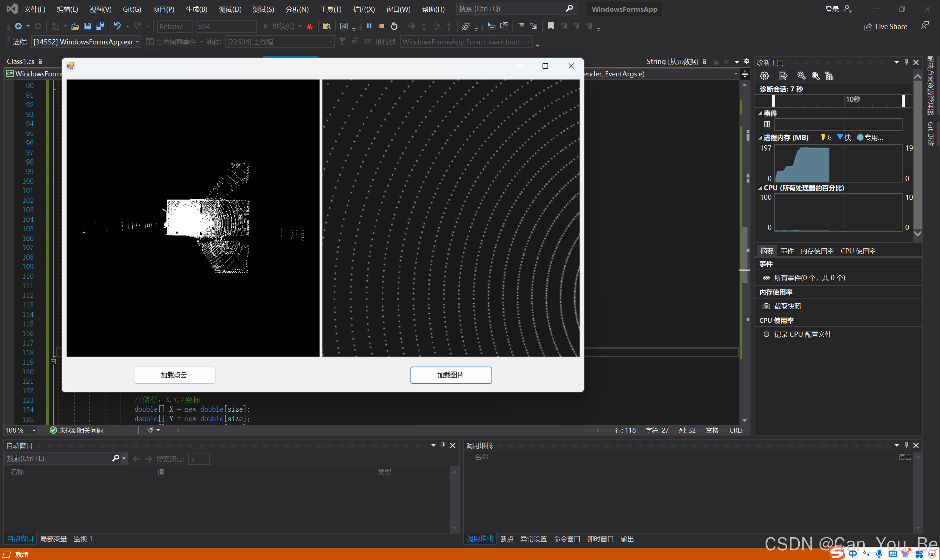940x560 pixels.
Task: Open Diagnostic Tools settings gear
Action: (x=764, y=76)
